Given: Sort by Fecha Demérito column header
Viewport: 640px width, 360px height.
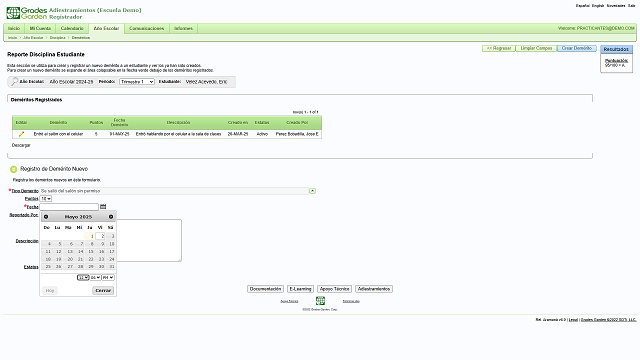Looking at the screenshot, I should coord(119,122).
